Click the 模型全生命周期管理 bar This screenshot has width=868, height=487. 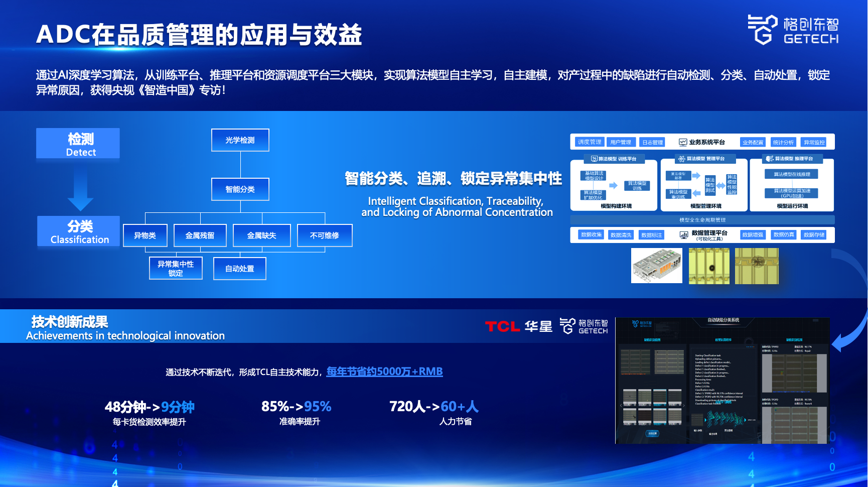coord(702,220)
